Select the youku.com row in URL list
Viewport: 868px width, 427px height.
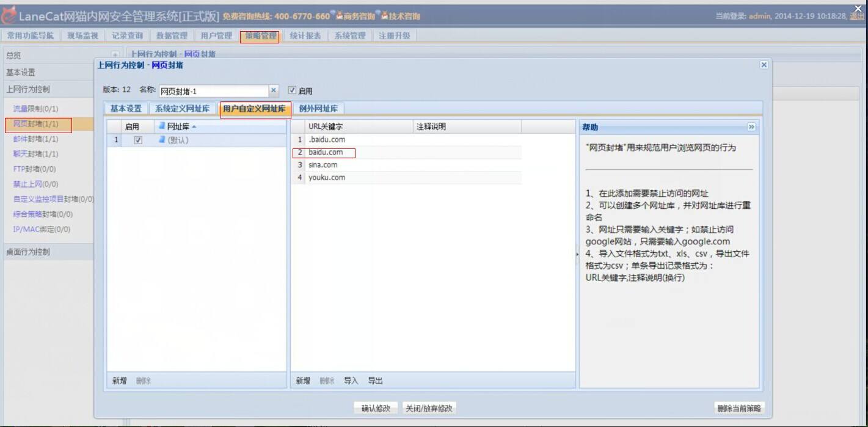[406, 178]
